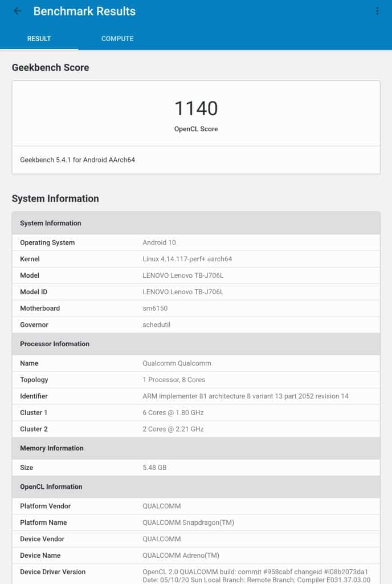Image resolution: width=392 pixels, height=584 pixels.
Task: Click the QUALCOMM Adreno(TM) value
Action: [x=181, y=555]
